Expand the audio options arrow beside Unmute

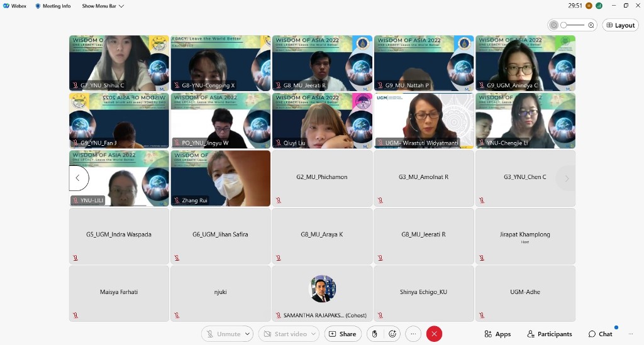[x=248, y=334]
